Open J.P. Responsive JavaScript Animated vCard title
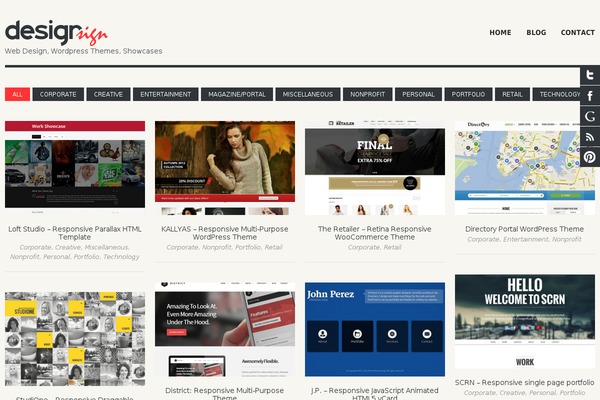Screen dimensions: 600x400 click(x=375, y=393)
